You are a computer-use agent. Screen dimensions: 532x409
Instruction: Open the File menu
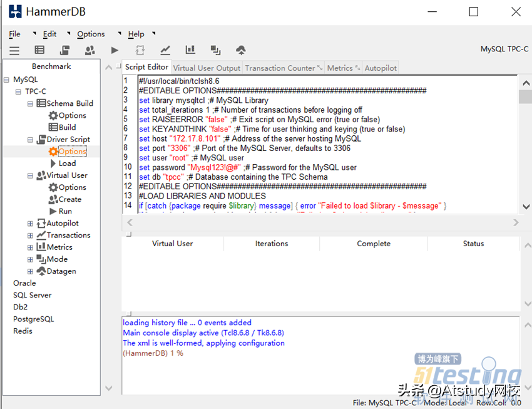(14, 34)
